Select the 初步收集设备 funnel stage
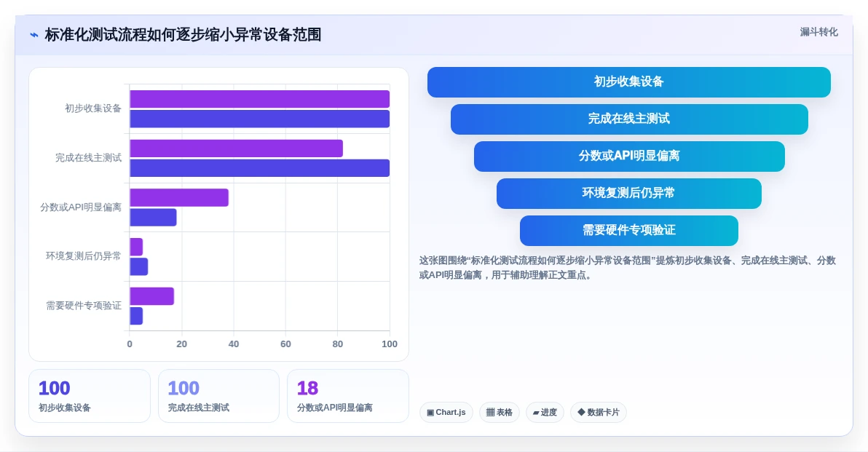 (x=629, y=82)
